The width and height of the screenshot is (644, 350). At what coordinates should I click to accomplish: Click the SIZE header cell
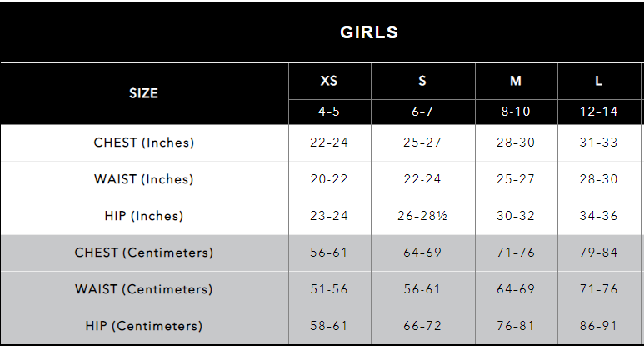coord(143,93)
